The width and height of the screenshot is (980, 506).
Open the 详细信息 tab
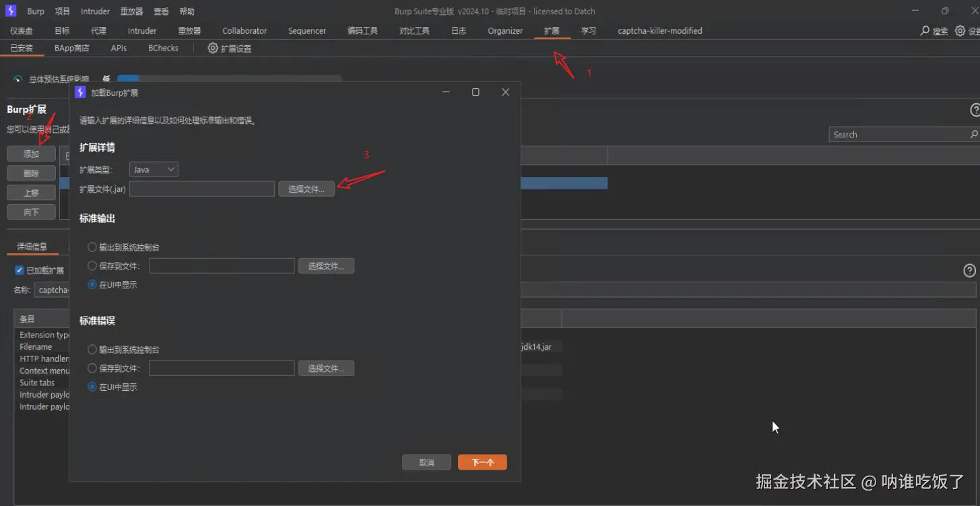[x=32, y=247]
